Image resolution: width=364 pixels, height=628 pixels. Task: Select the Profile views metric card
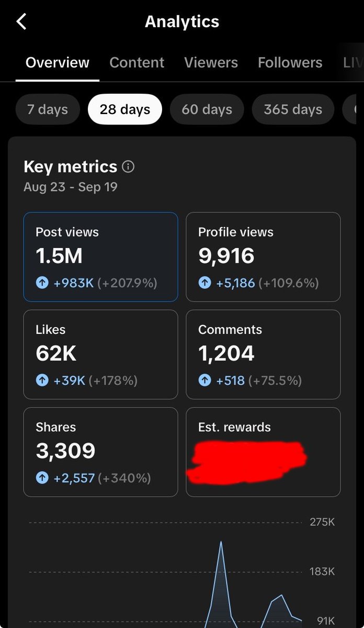[263, 257]
